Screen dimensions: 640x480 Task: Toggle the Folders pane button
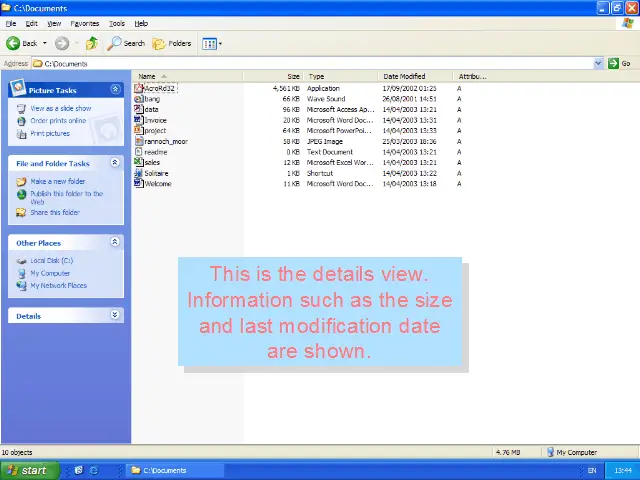pos(172,43)
